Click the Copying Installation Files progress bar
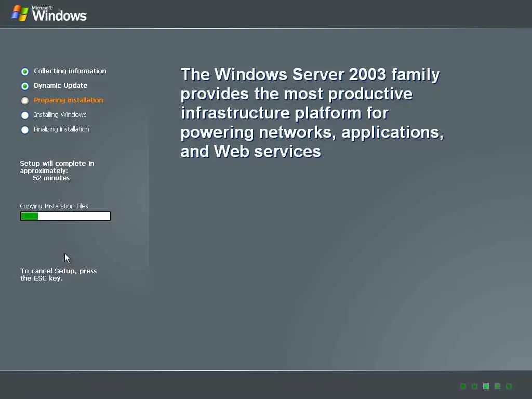The width and height of the screenshot is (532, 399). click(65, 216)
